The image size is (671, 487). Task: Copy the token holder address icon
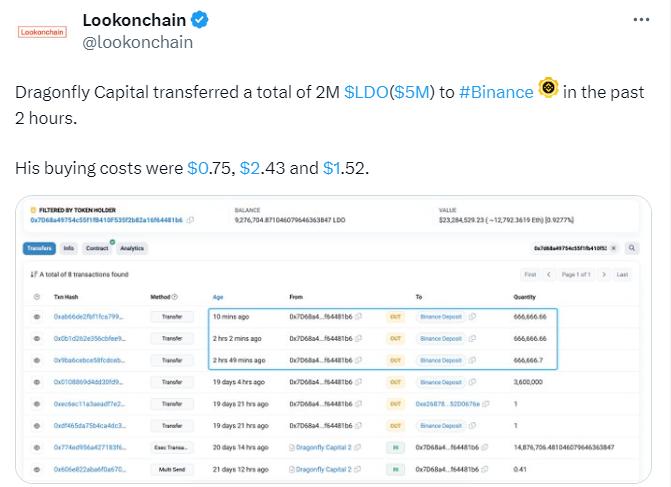tap(190, 220)
